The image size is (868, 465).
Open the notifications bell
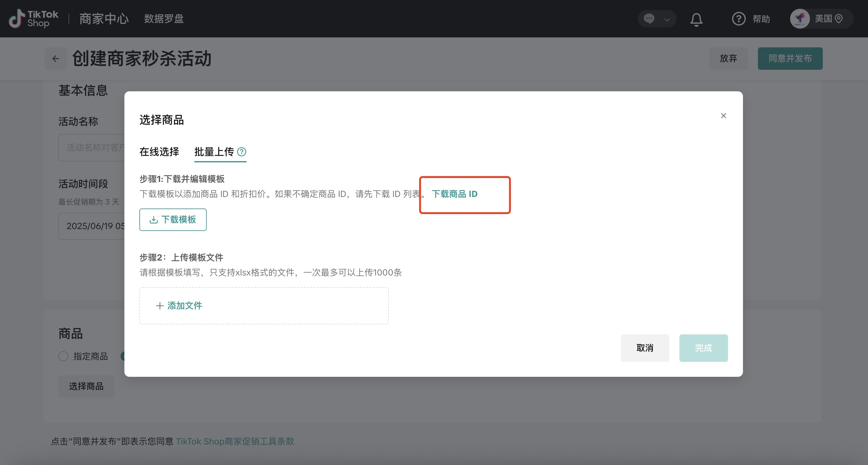click(696, 19)
